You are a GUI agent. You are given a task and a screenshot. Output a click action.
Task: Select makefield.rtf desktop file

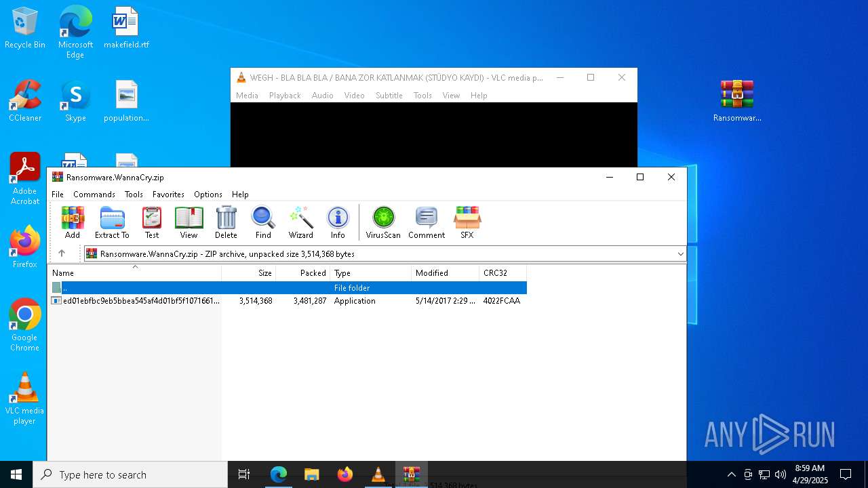(126, 28)
